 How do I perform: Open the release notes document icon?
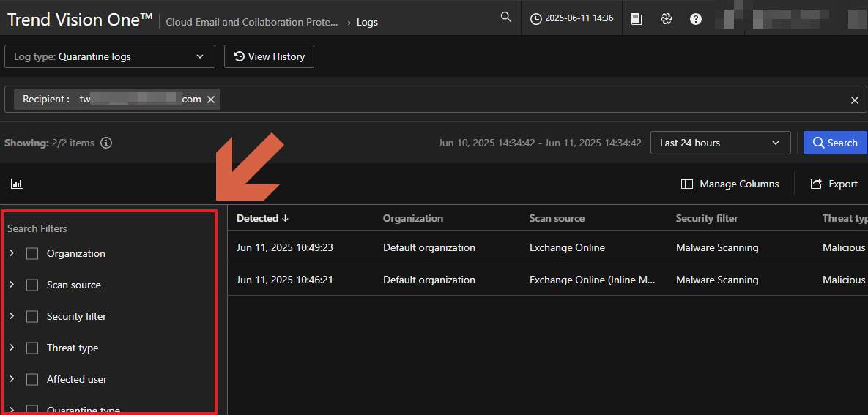click(637, 19)
